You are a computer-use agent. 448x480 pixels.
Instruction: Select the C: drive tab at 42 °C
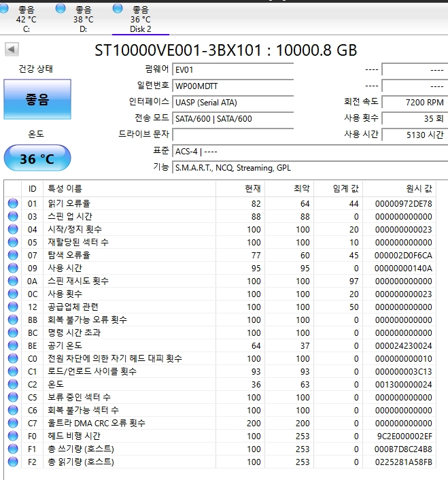[x=26, y=19]
